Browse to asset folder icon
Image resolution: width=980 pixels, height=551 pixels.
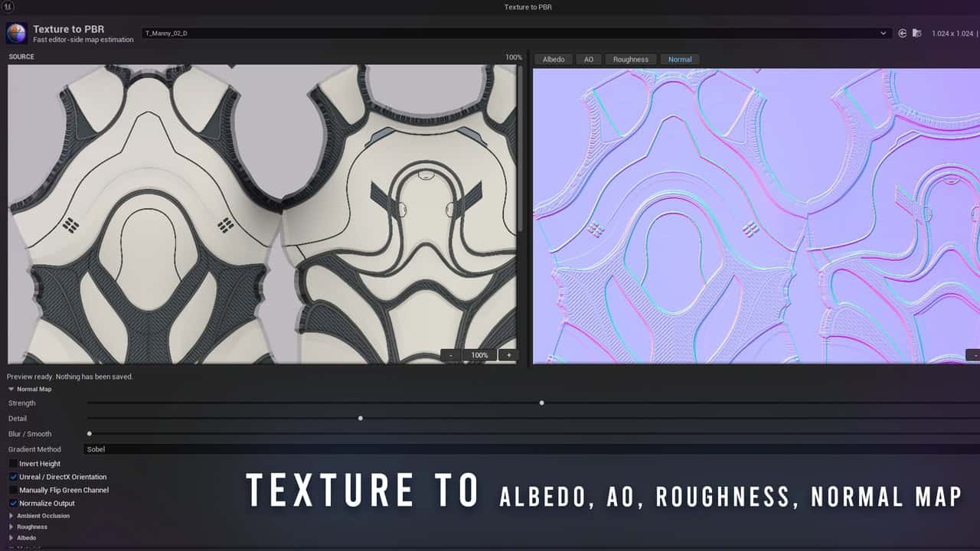[916, 34]
